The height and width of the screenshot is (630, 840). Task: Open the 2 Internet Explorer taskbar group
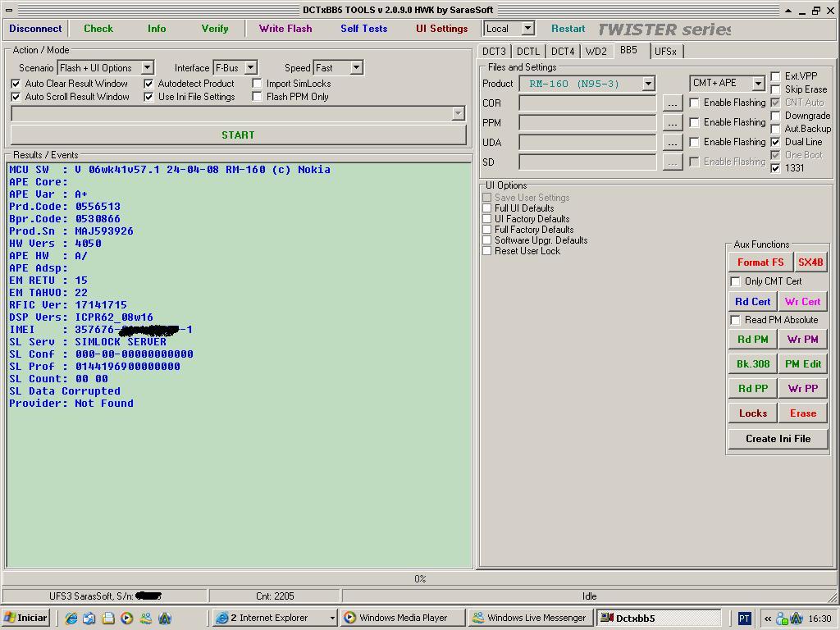click(274, 618)
